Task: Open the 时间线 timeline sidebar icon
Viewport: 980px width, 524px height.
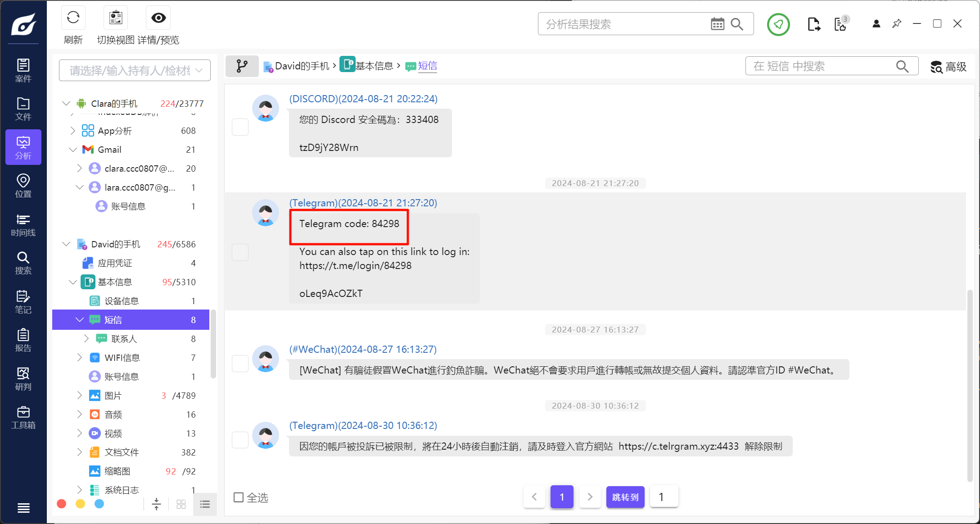Action: (x=23, y=225)
